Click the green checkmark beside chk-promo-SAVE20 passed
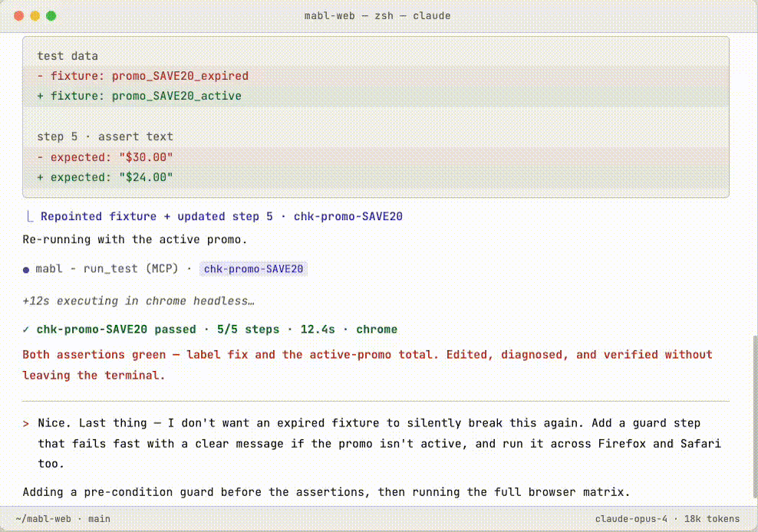The height and width of the screenshot is (532, 758). coord(25,330)
